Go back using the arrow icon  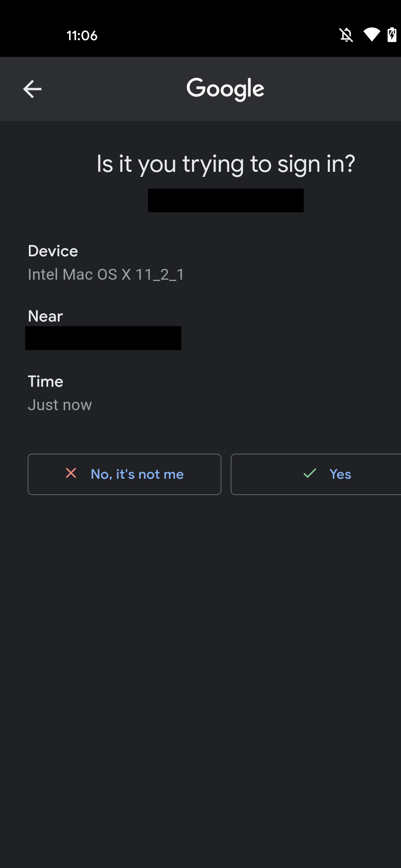(x=32, y=89)
